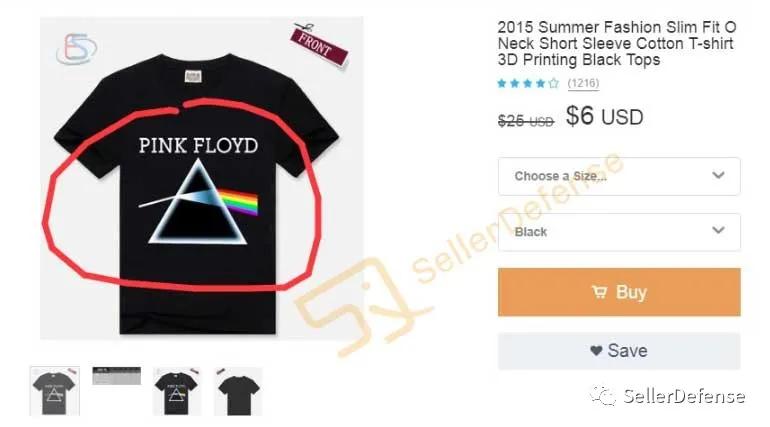Save the item with Save button
The image size is (770, 427).
tap(619, 351)
